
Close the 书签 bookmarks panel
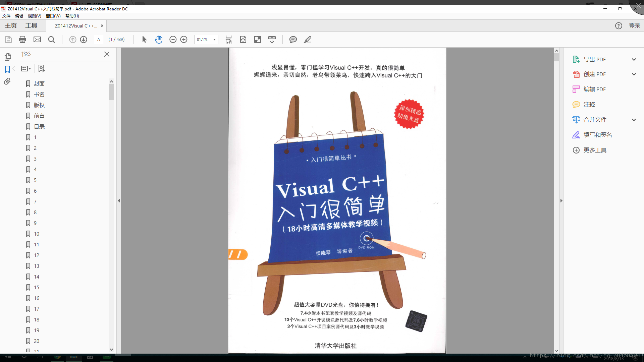point(107,54)
